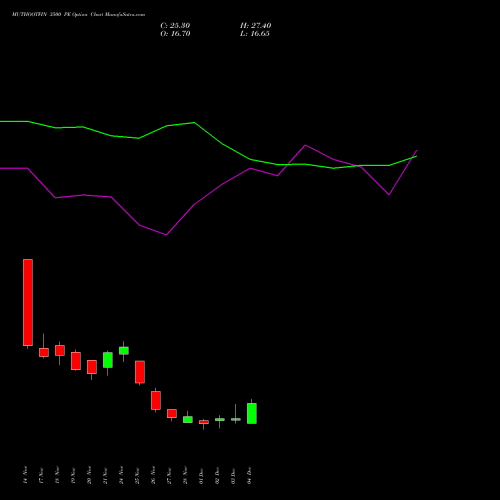Click the open value O: 16.70
Screen dimensions: 500x500
(175, 34)
